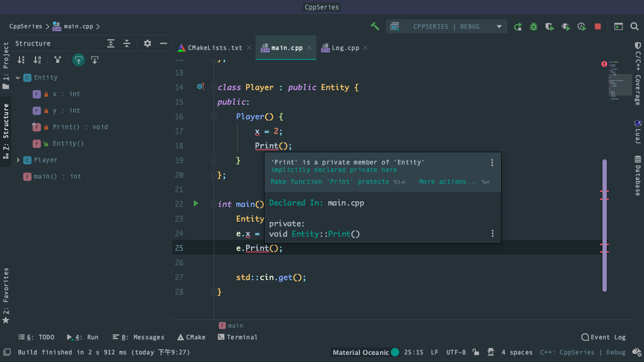
Task: Open the TODO tool window
Action: pyautogui.click(x=36, y=337)
